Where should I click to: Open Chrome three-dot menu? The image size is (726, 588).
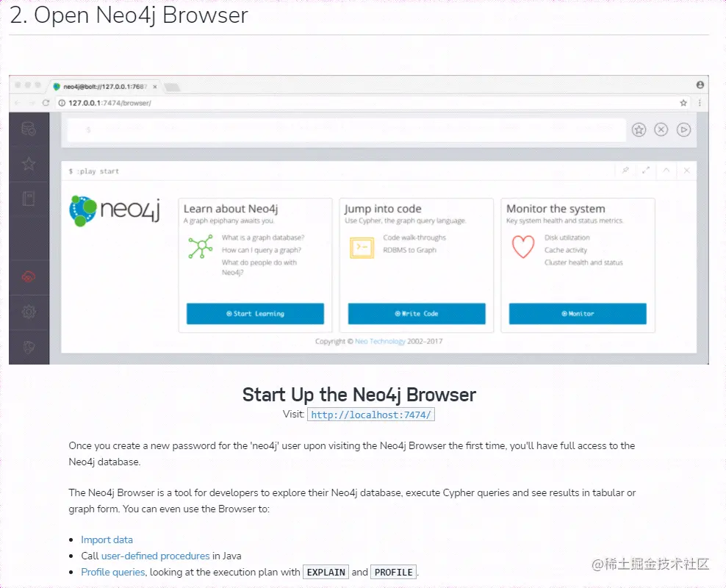pos(700,103)
